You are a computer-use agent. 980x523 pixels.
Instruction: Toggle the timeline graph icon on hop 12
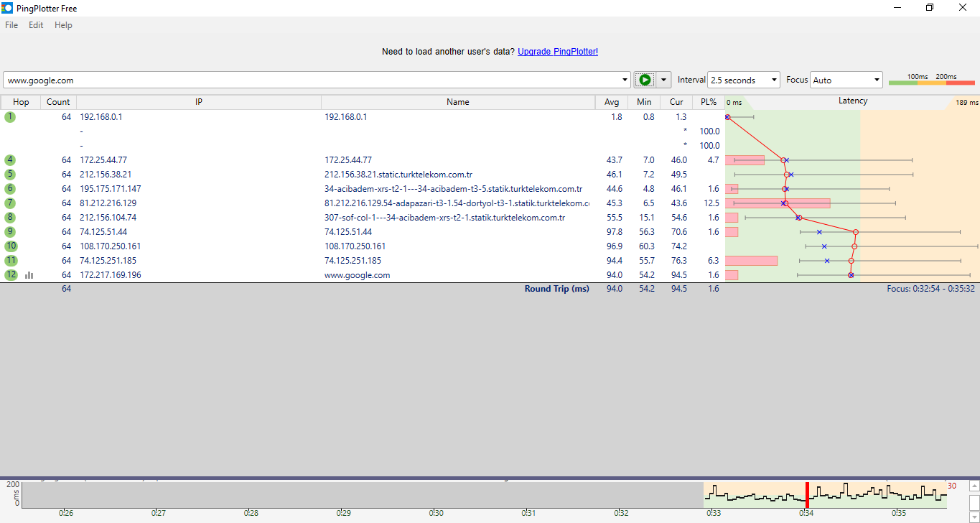[x=29, y=274]
